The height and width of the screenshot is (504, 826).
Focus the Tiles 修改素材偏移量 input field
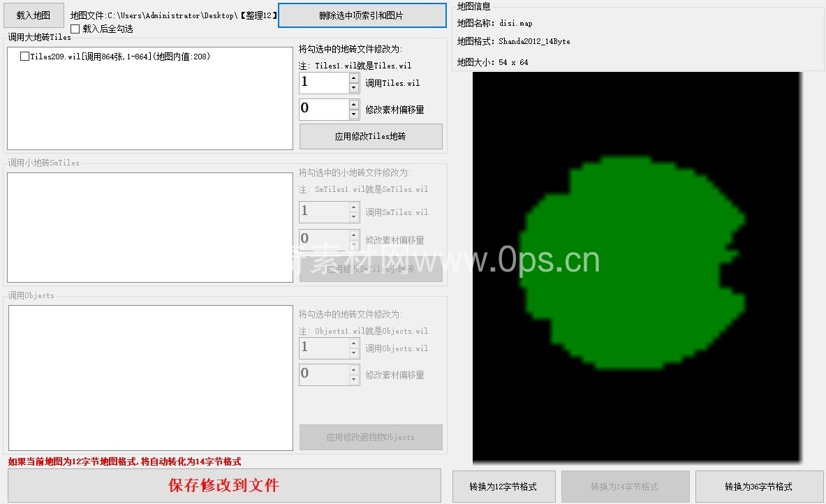[324, 110]
